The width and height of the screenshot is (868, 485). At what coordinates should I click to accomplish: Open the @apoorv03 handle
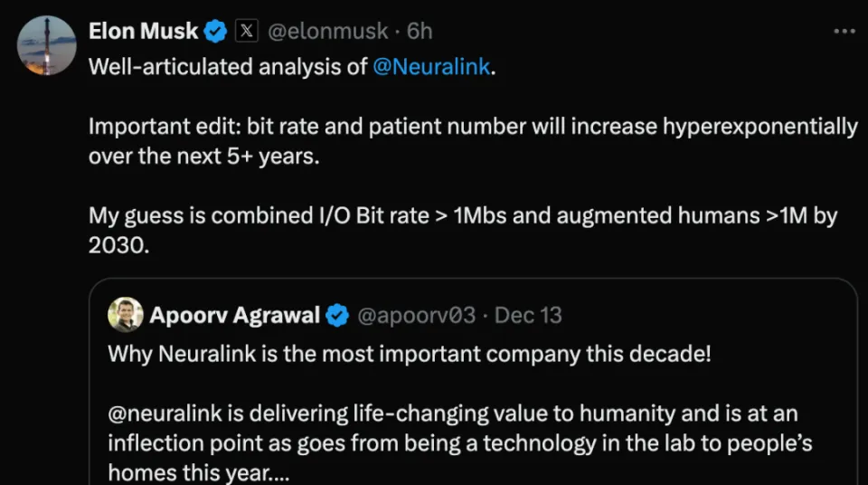click(416, 316)
